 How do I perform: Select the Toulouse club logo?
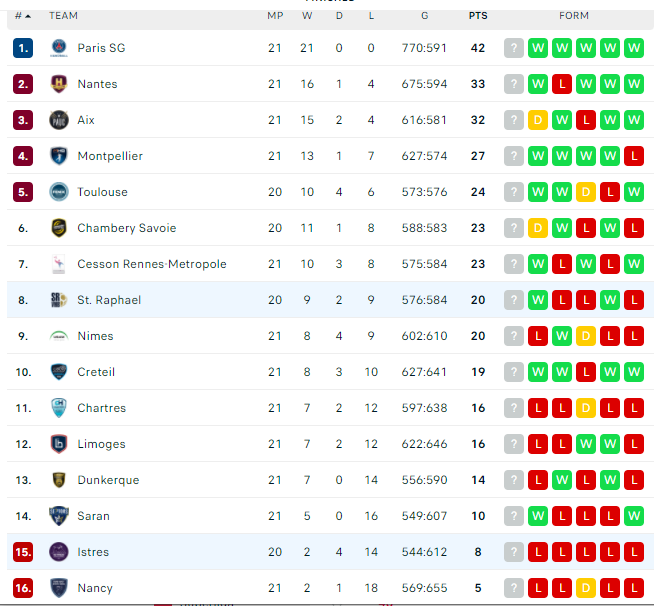(58, 192)
